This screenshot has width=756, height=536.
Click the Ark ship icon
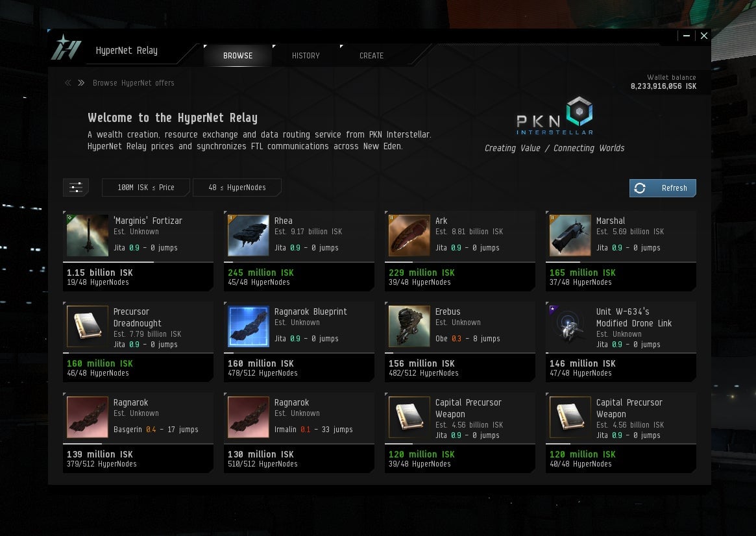coord(409,236)
